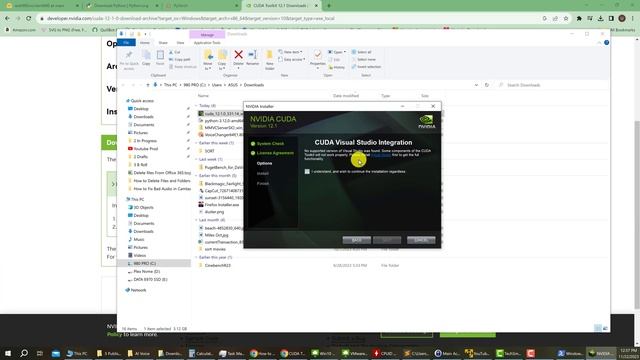
Task: Click BACK in the NVIDIA installer
Action: (x=356, y=240)
